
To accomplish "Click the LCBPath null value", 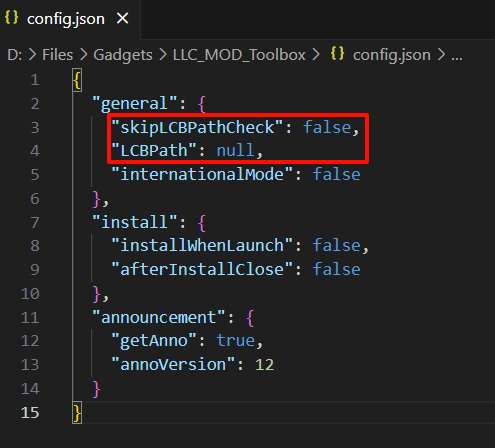I will [x=235, y=150].
